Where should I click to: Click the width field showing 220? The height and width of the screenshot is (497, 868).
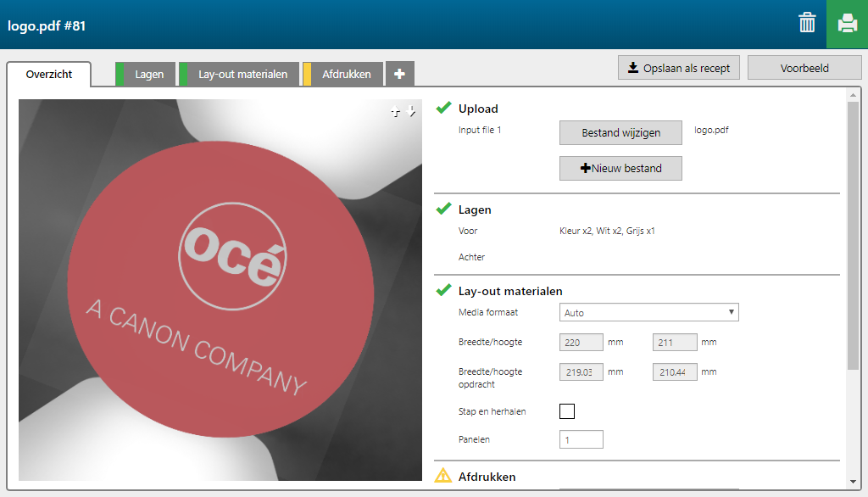tap(581, 343)
